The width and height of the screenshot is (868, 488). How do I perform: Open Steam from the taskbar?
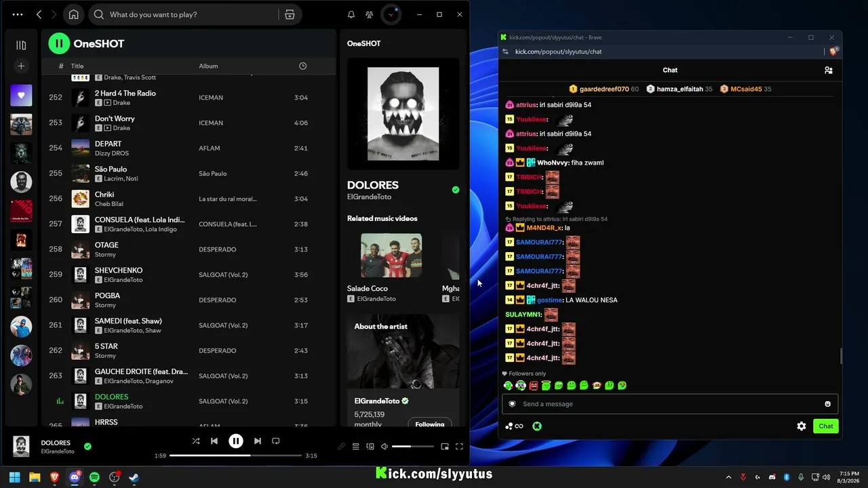(134, 477)
